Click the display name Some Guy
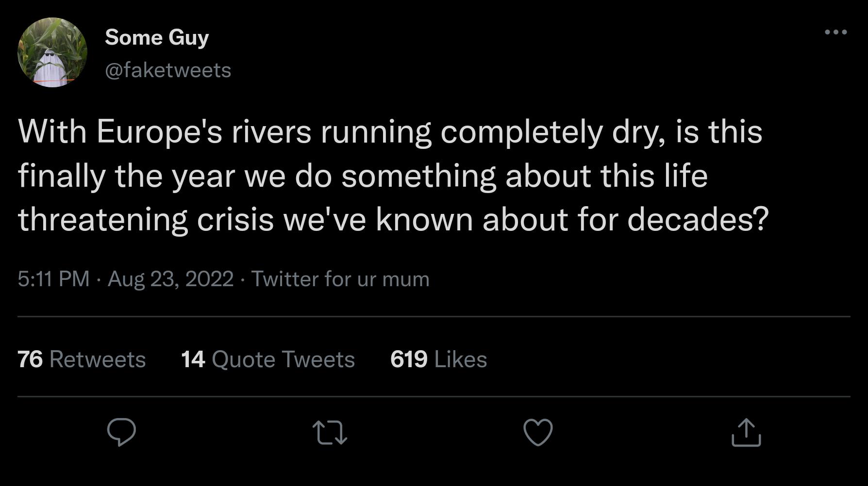 157,36
